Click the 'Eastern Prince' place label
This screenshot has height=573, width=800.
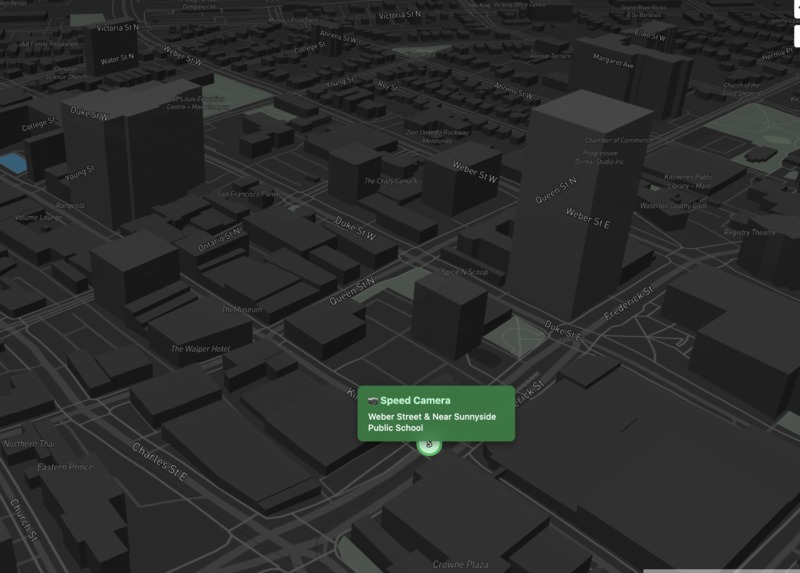pos(65,467)
